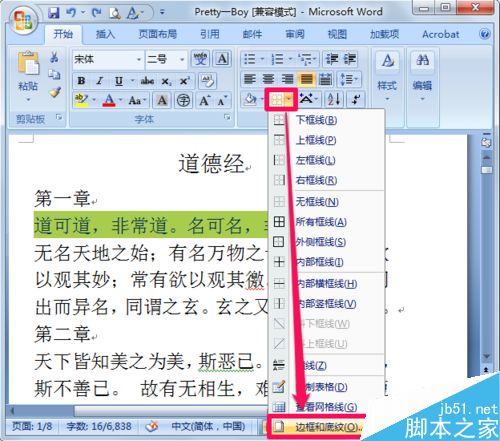
Task: Open print preview from quick access toolbar
Action: (x=115, y=13)
